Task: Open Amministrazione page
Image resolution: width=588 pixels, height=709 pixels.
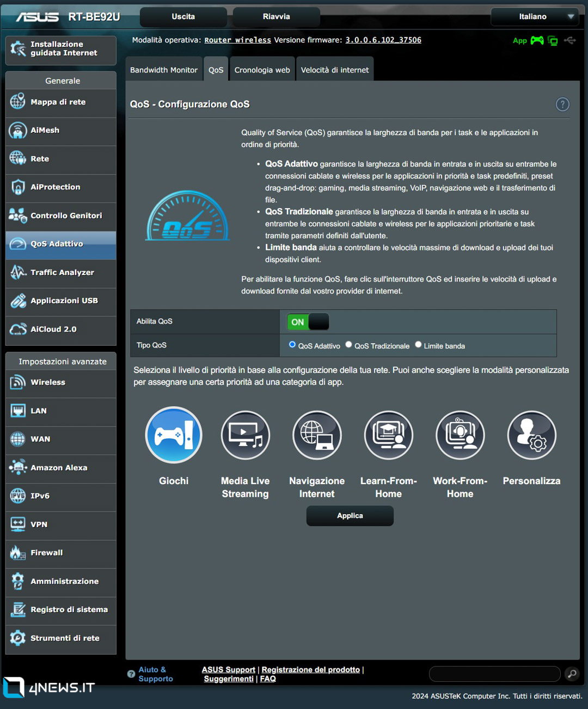Action: (60, 582)
